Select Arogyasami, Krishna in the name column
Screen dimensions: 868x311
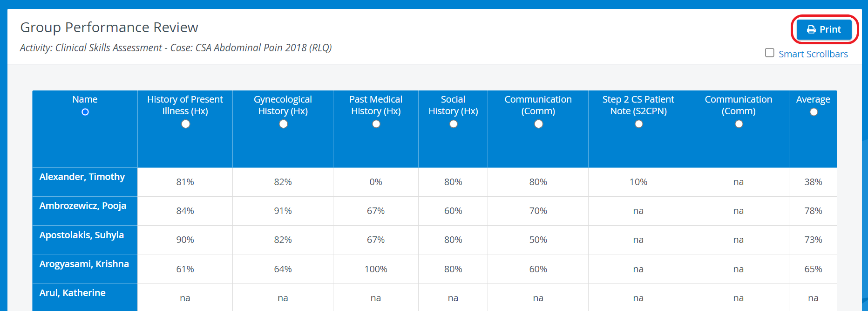click(84, 264)
